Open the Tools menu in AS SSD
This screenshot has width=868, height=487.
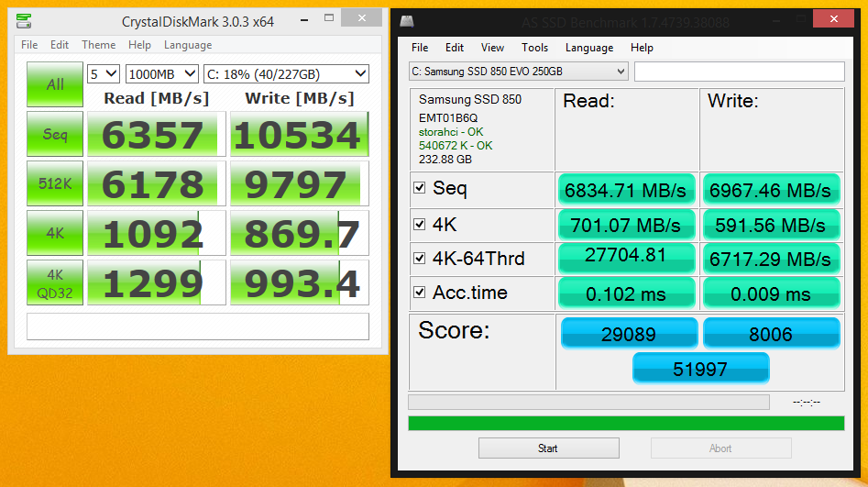(x=534, y=48)
